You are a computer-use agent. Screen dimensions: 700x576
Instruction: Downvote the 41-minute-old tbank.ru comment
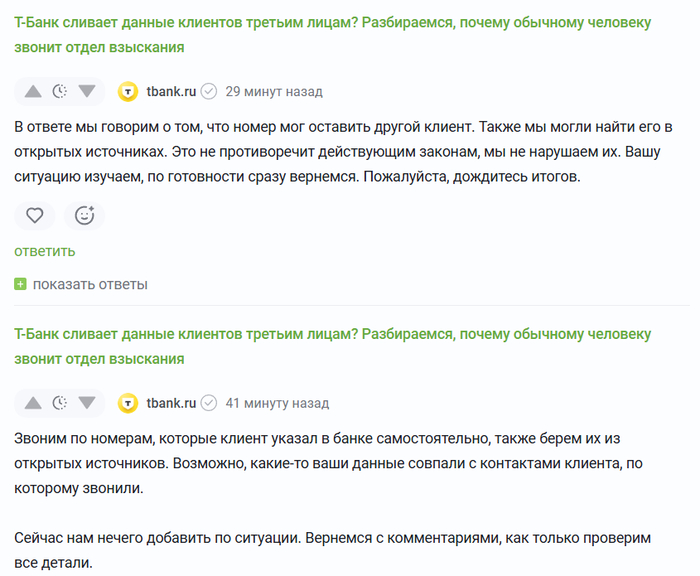[87, 403]
